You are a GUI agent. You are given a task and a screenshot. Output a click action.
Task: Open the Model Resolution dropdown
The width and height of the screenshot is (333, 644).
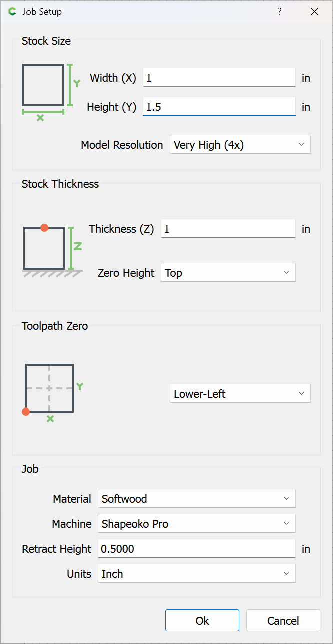pyautogui.click(x=240, y=145)
